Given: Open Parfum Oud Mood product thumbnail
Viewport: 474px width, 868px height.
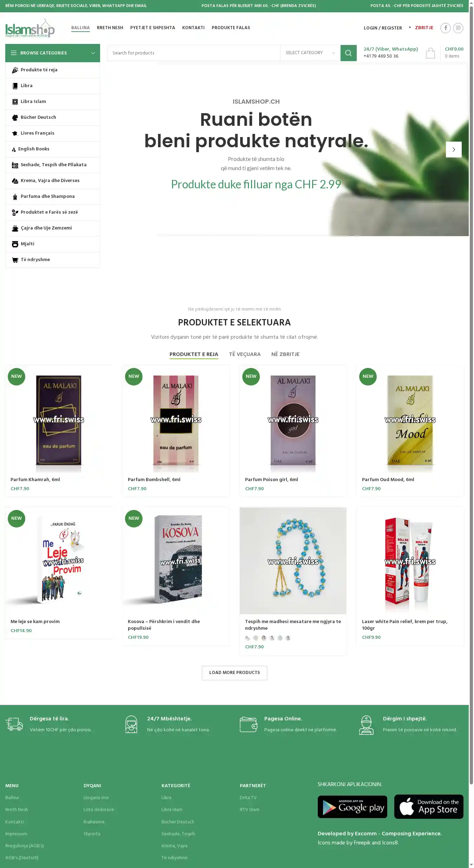Looking at the screenshot, I should click(410, 420).
